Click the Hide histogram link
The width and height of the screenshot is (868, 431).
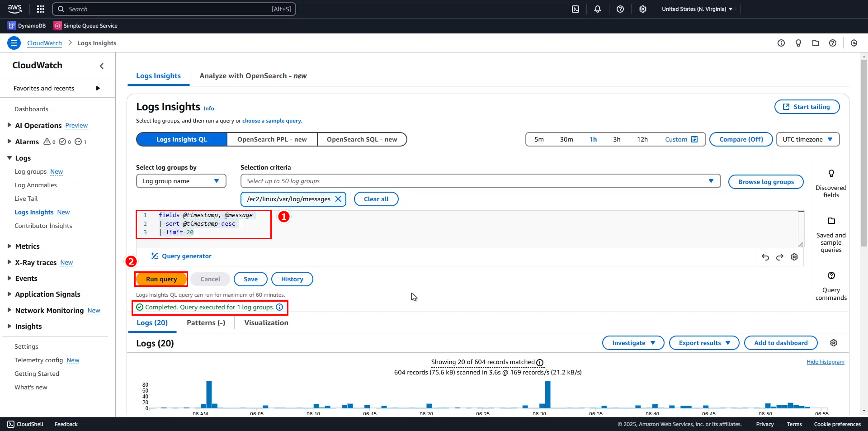coord(825,362)
